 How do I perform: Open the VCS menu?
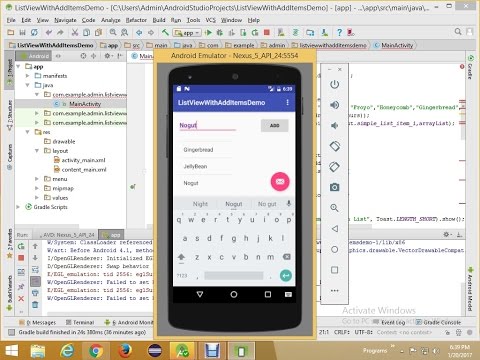(x=211, y=20)
